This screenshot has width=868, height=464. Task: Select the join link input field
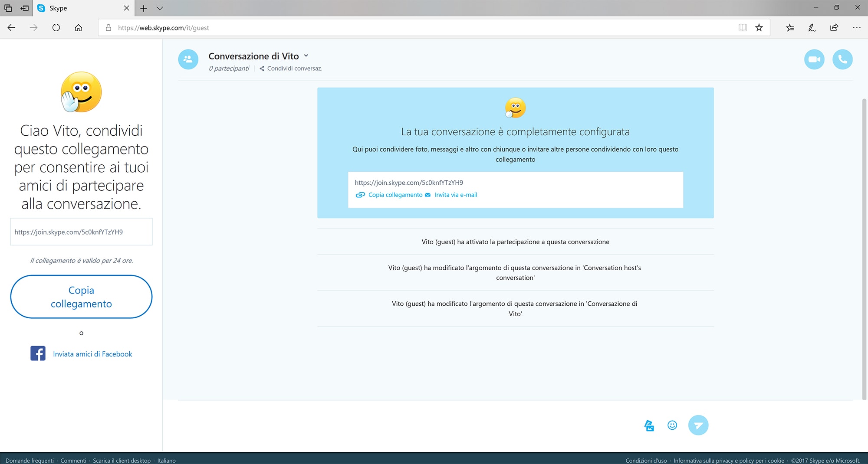point(81,232)
